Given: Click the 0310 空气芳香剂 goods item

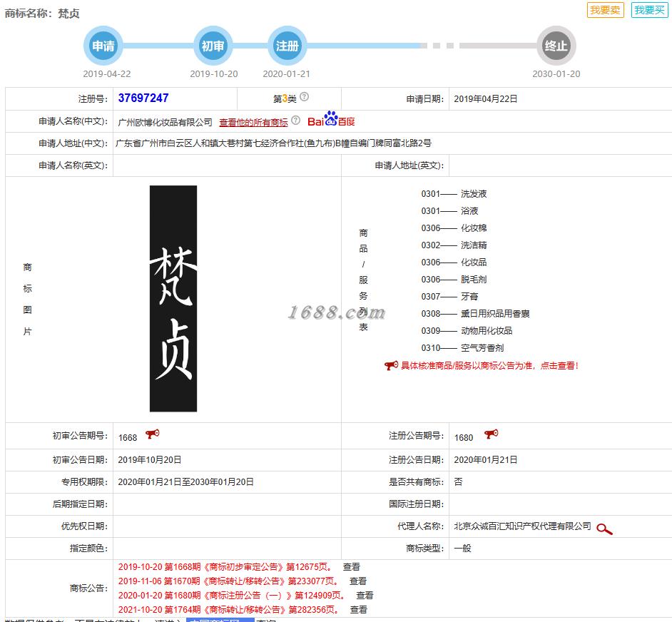Looking at the screenshot, I should click(x=462, y=348).
